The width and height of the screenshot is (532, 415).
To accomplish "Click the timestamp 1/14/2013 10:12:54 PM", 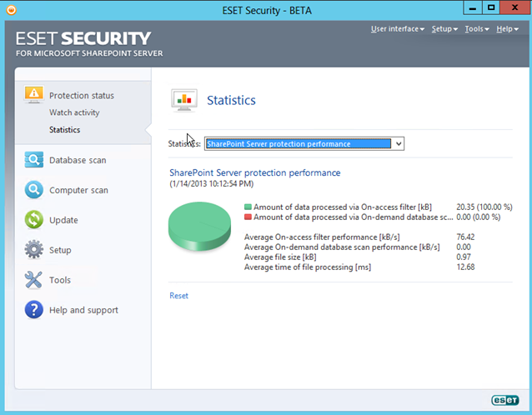I will [211, 184].
